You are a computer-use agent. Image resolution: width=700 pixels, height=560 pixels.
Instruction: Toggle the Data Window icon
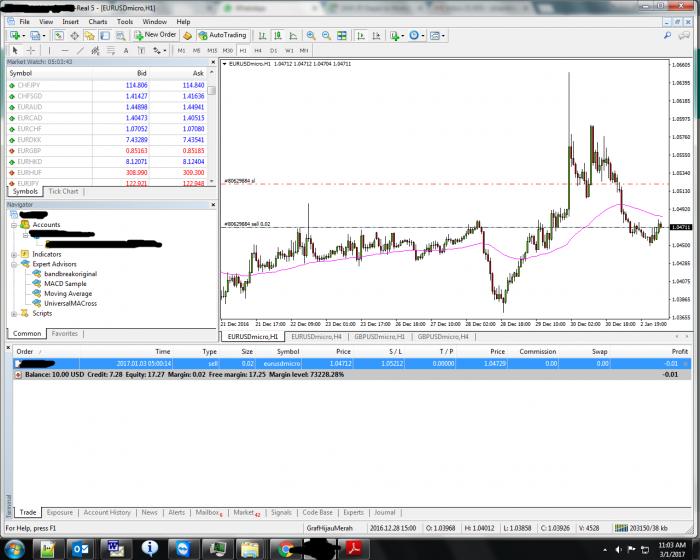(x=75, y=35)
